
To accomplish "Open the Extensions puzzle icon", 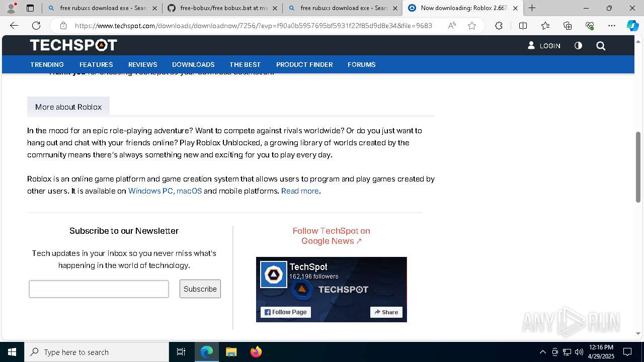I will pos(499,26).
